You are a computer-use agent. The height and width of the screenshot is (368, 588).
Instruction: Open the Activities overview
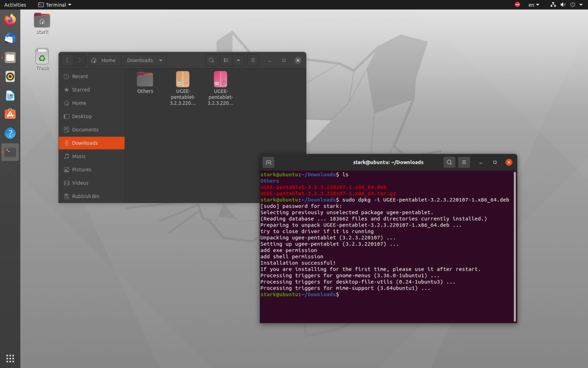[15, 5]
